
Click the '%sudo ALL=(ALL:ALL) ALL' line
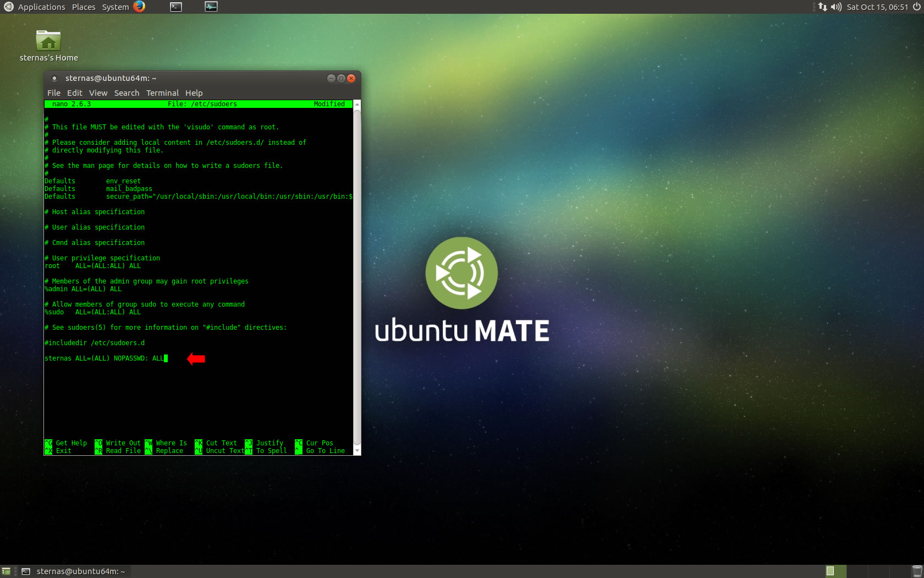(x=92, y=312)
